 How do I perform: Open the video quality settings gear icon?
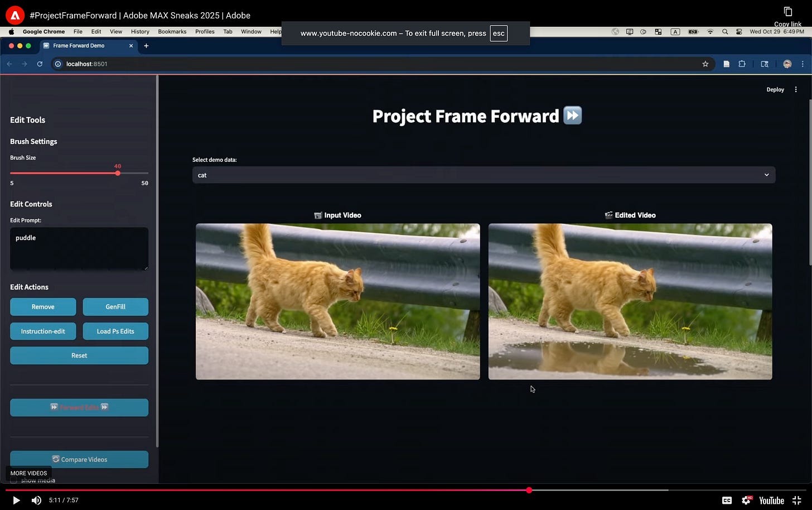pyautogui.click(x=746, y=500)
